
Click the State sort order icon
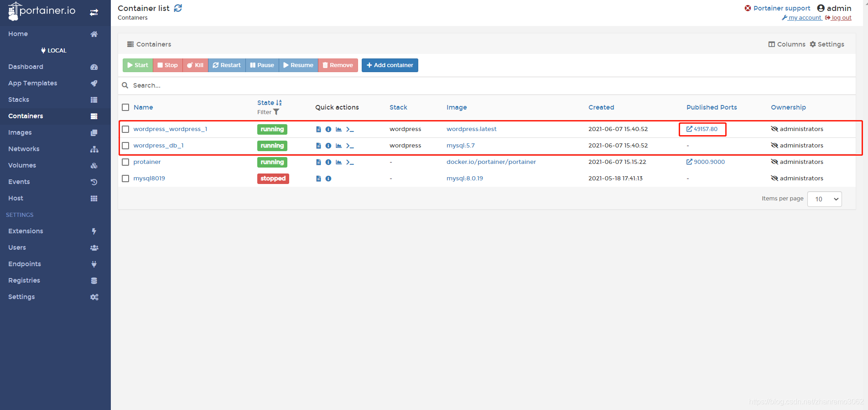pyautogui.click(x=279, y=103)
